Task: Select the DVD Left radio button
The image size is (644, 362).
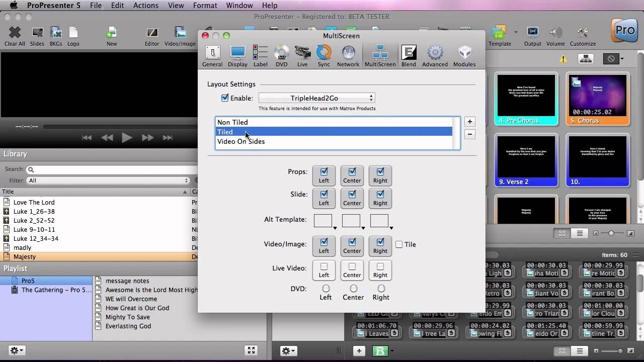Action: click(326, 289)
